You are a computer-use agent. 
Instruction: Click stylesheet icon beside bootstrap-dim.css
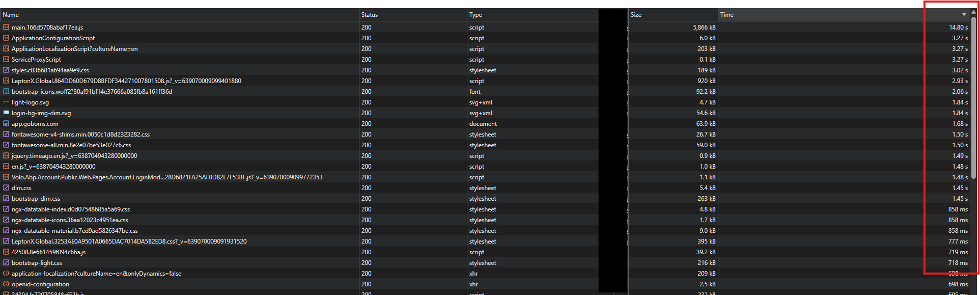pos(6,198)
